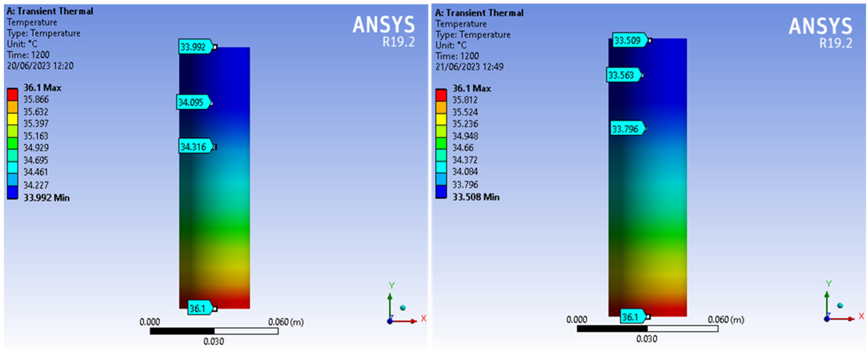The image size is (868, 356).
Task: Click the 33.992 probe label in left plot
Action: pos(195,47)
